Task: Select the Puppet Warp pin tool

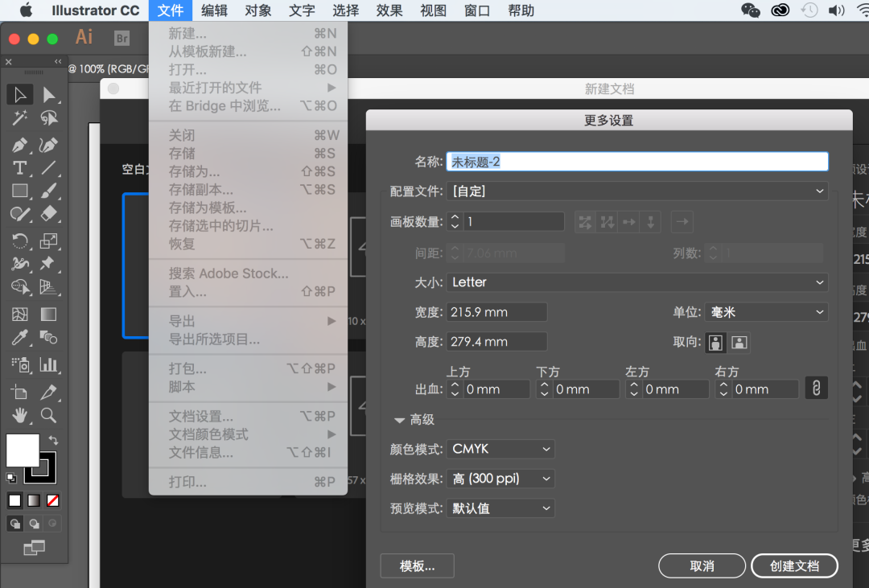Action: [49, 263]
